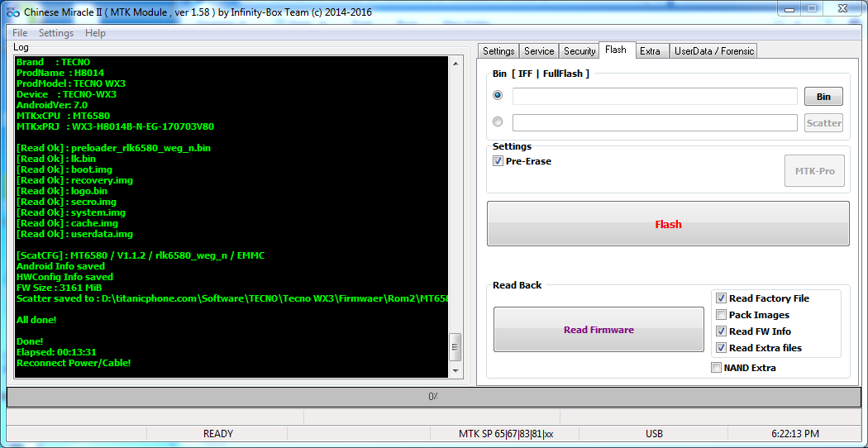The image size is (868, 448).
Task: Click the '[Read Ok] : userdata.img' log line
Action: (74, 234)
